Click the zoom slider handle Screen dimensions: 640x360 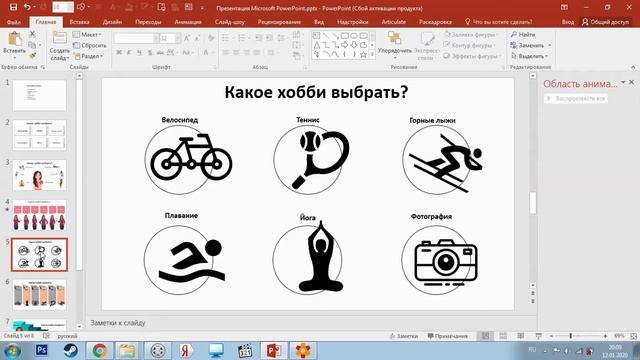(570, 336)
